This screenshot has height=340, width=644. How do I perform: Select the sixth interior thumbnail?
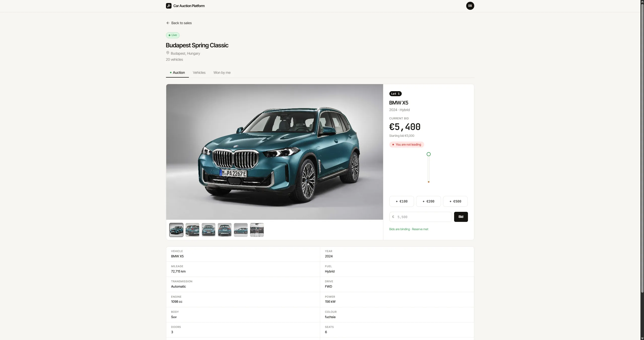[x=257, y=230]
